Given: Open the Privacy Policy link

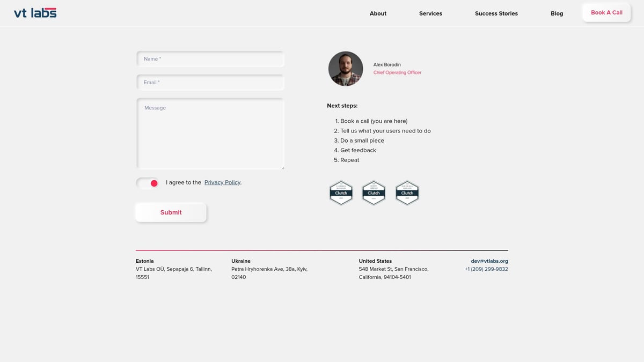Looking at the screenshot, I should click(x=222, y=182).
